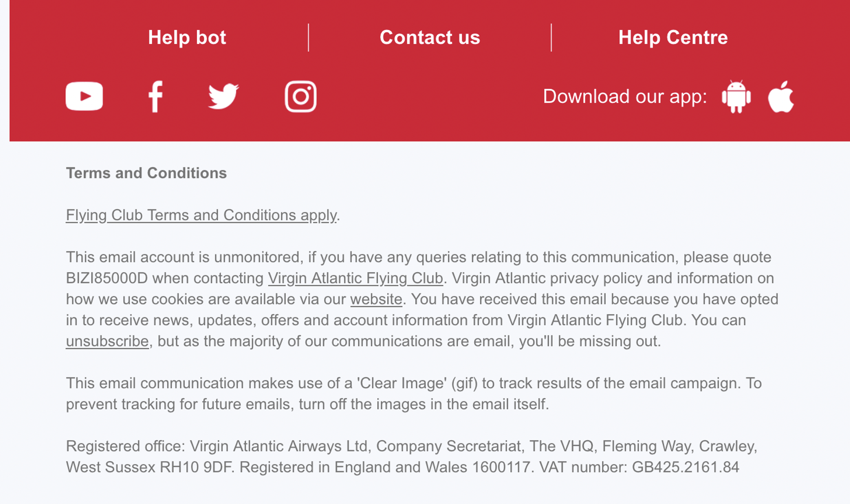Go to Contact us
The image size is (850, 504).
(x=430, y=38)
